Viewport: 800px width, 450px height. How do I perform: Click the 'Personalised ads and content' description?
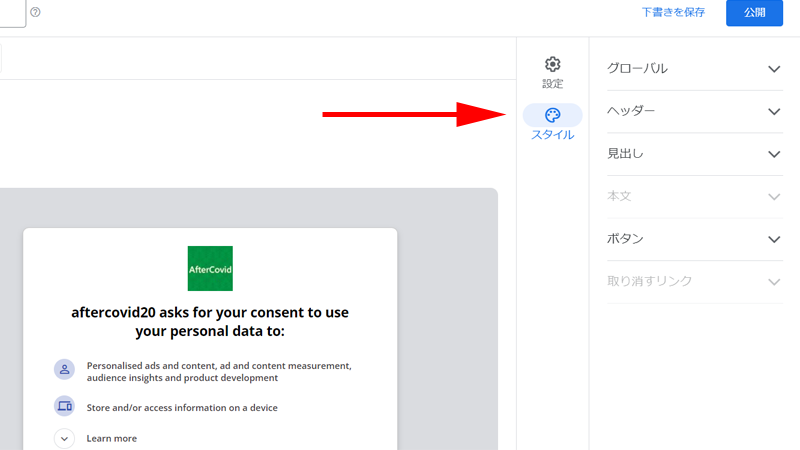[x=219, y=371]
